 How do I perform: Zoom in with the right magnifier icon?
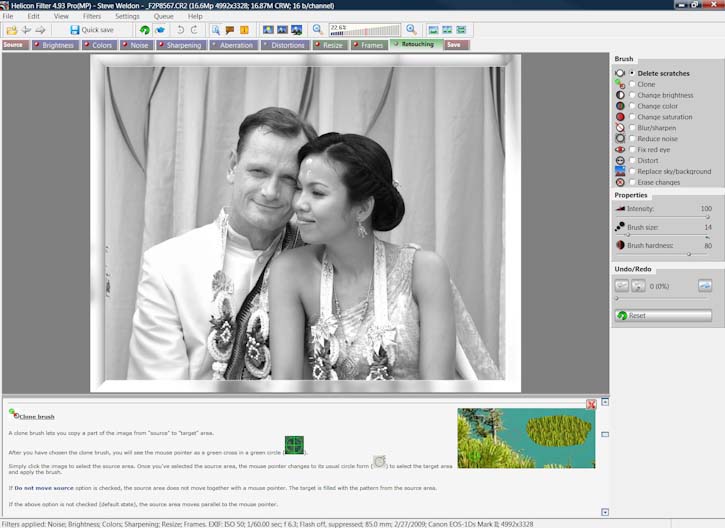[x=411, y=30]
